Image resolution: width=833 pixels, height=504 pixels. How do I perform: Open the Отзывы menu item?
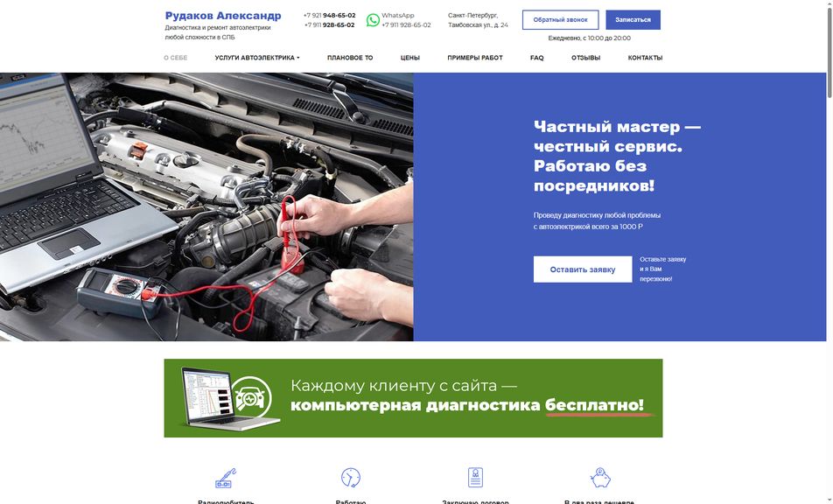pyautogui.click(x=586, y=58)
